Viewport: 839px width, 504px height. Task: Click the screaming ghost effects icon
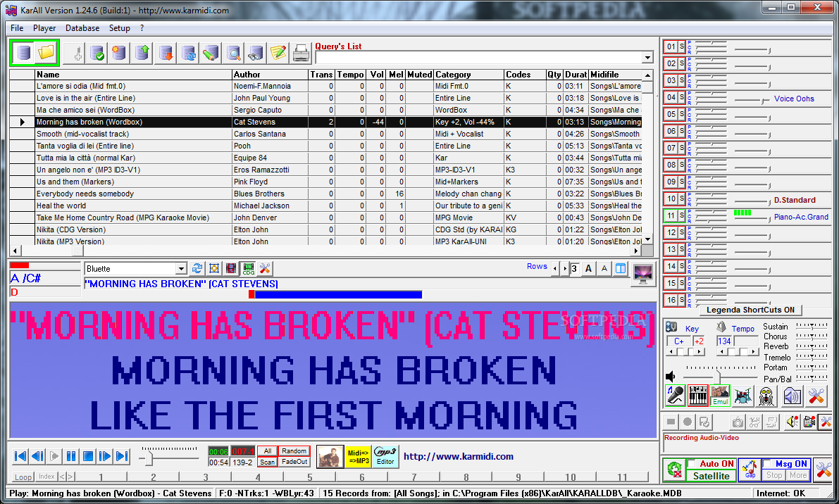pyautogui.click(x=766, y=396)
